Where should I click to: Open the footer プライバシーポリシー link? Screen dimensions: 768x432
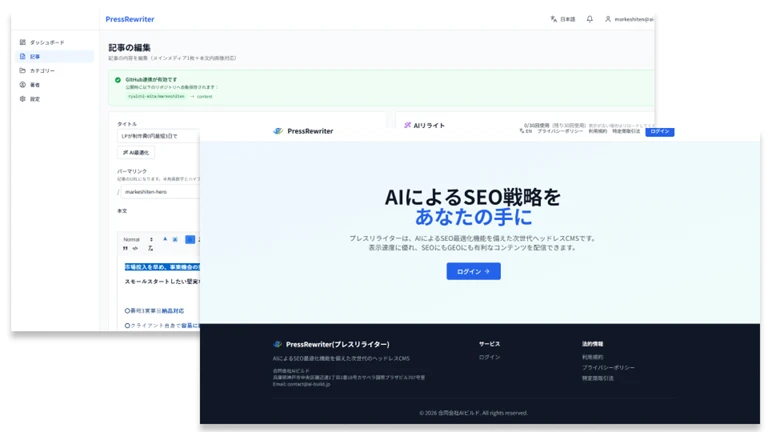[608, 367]
